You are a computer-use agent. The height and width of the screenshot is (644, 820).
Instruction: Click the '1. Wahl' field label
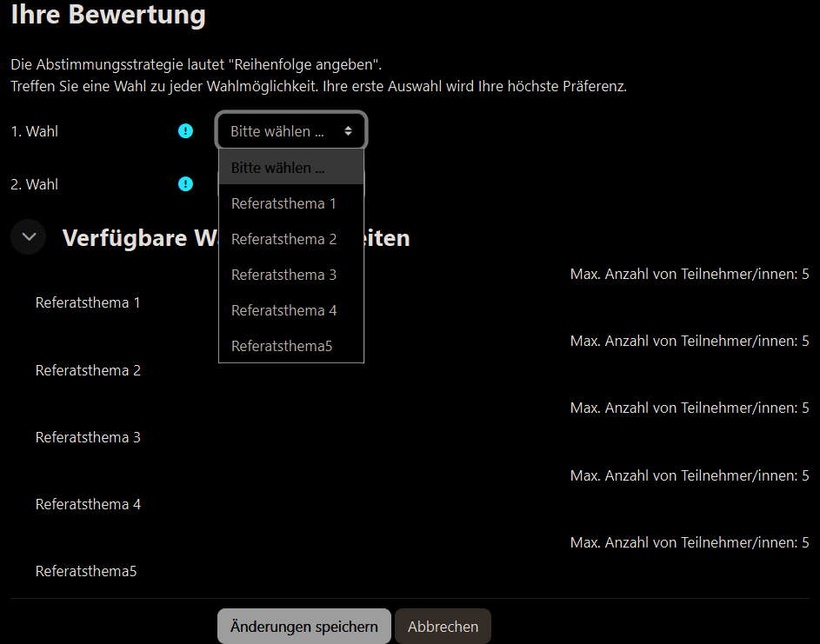click(35, 132)
